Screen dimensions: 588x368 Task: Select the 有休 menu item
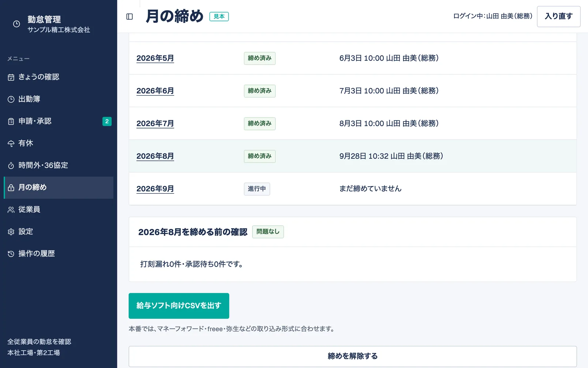(x=59, y=144)
